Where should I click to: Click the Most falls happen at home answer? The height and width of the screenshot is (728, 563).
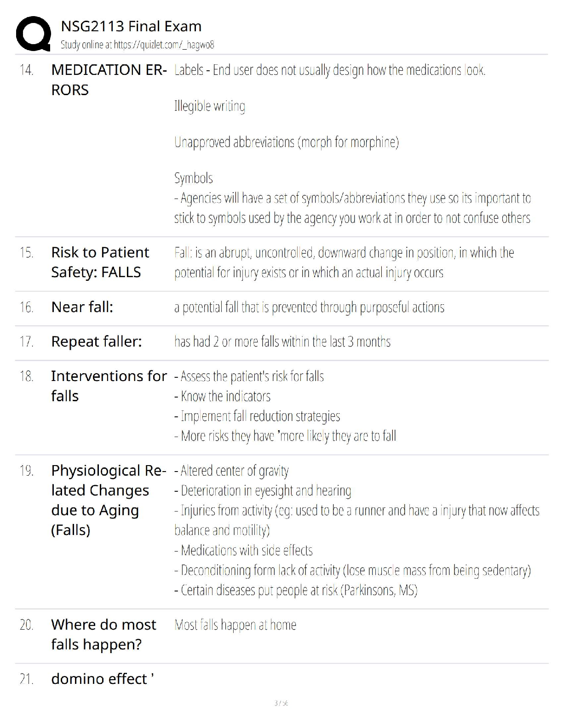(x=235, y=625)
